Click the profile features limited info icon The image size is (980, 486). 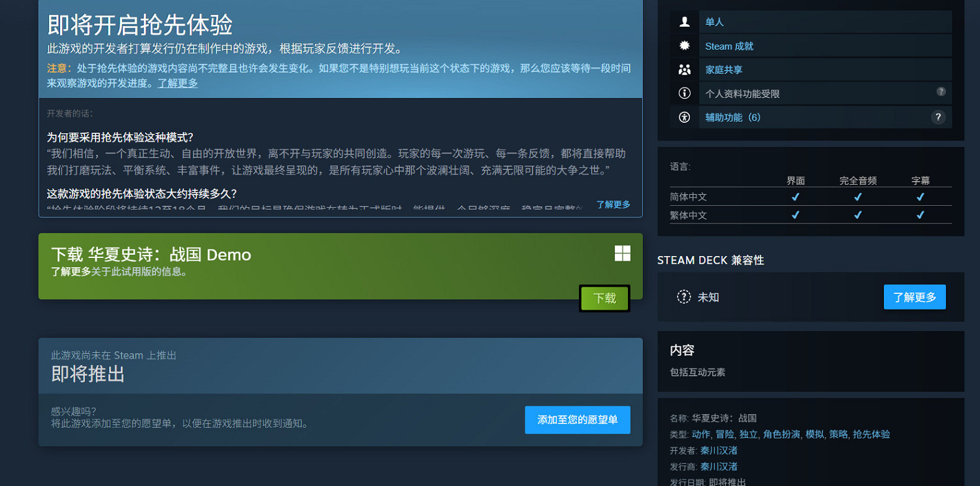pyautogui.click(x=684, y=93)
